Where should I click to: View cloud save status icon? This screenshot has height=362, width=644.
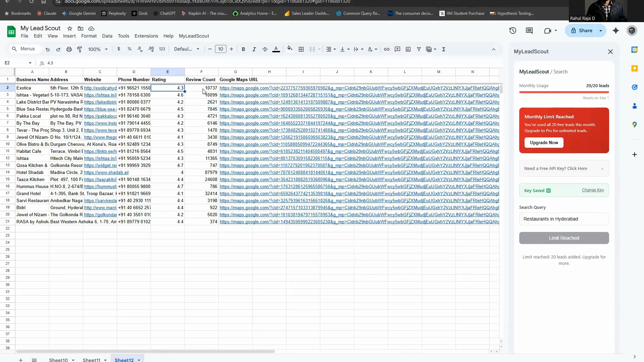[x=91, y=28]
